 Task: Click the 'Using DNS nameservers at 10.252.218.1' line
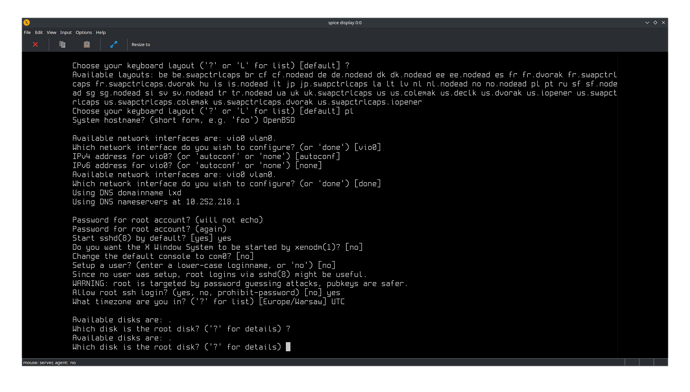click(x=156, y=202)
